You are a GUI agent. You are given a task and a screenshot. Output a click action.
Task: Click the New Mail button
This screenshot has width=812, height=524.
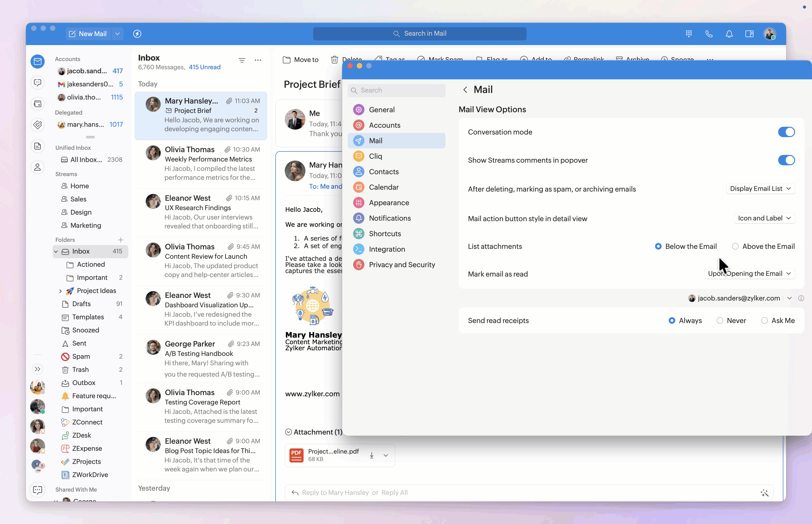coord(88,34)
